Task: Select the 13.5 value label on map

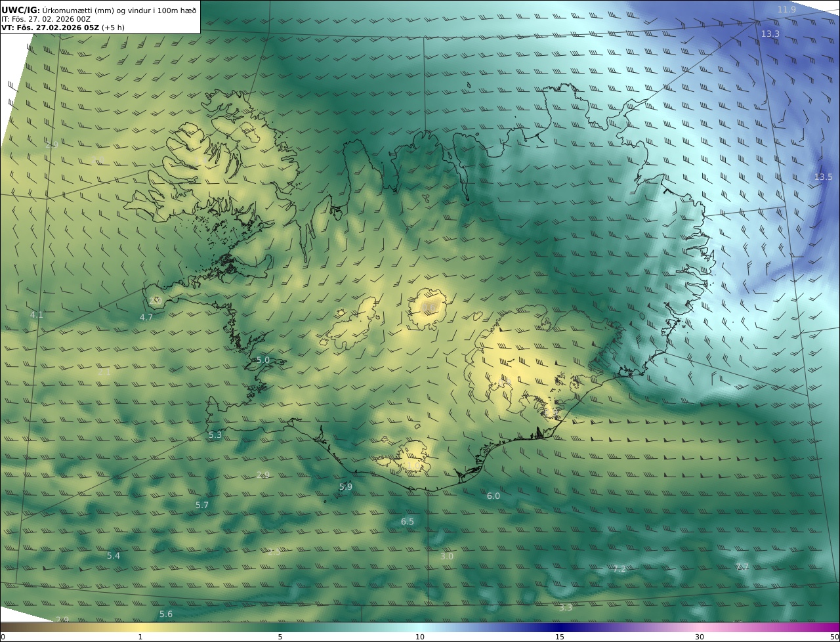Action: pos(823,177)
